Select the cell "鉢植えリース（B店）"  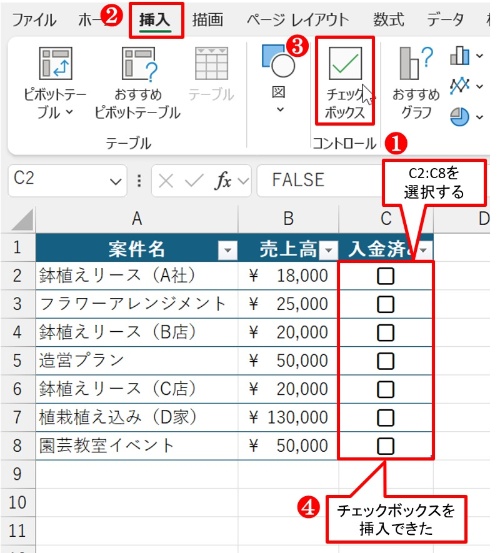pos(137,333)
